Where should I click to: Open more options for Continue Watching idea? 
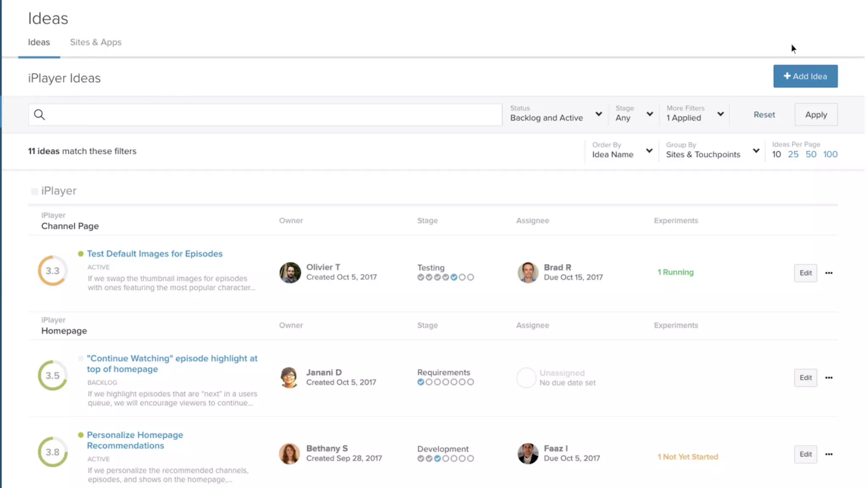[829, 378]
